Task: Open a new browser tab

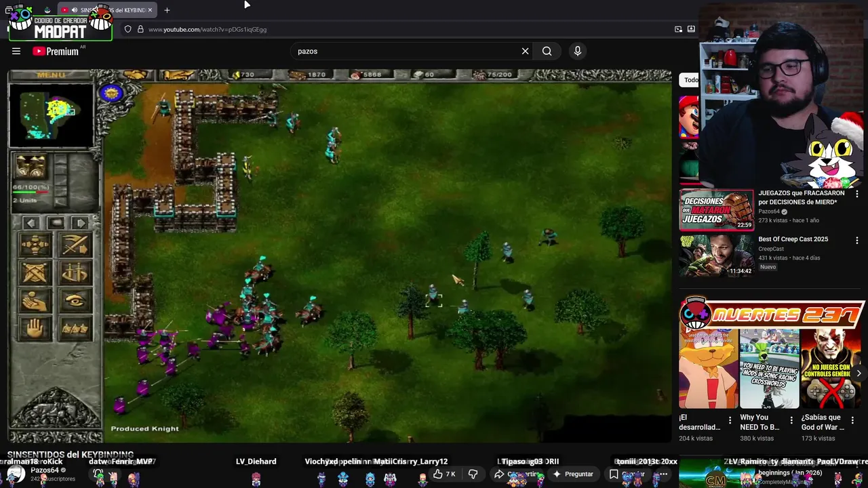Action: [x=167, y=10]
